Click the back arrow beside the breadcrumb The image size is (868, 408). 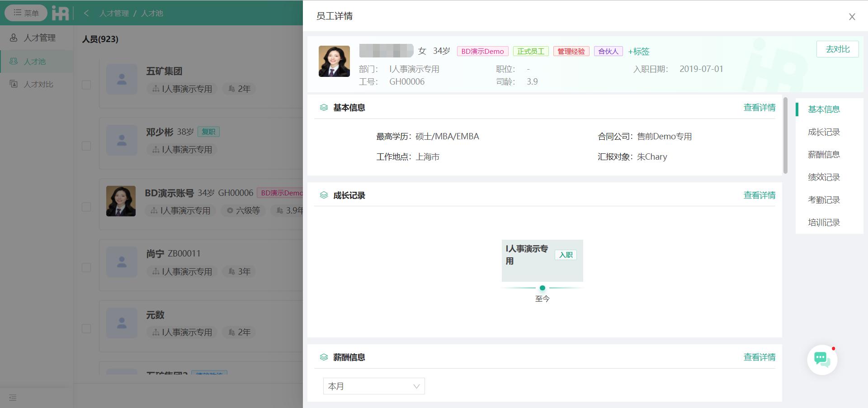86,14
